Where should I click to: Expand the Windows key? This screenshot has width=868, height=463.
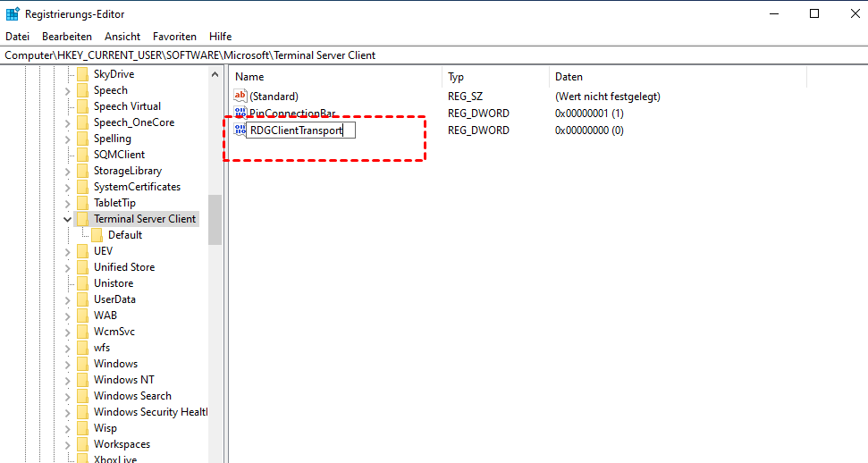pyautogui.click(x=68, y=364)
